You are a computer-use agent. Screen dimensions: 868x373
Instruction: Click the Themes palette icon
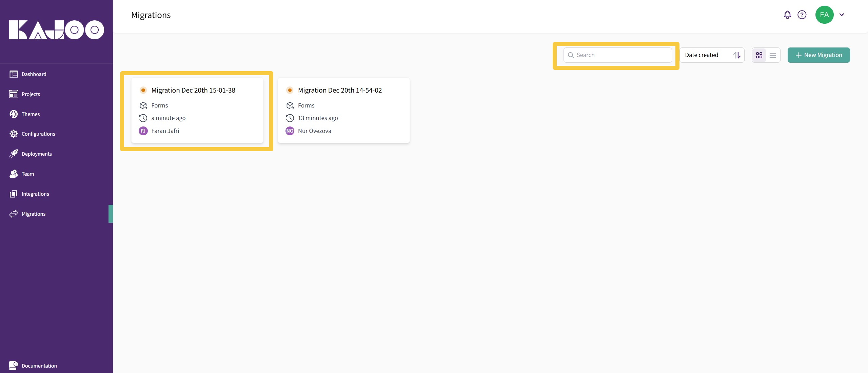tap(14, 114)
